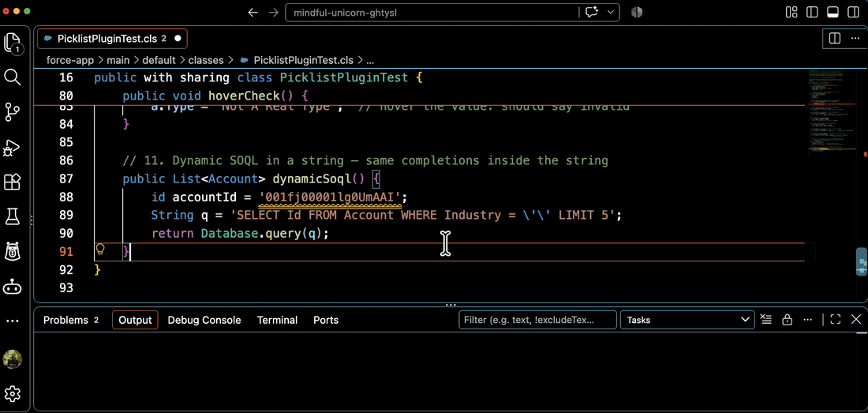Open the Tasks output channel dropdown
Image resolution: width=868 pixels, height=413 pixels.
coord(687,320)
